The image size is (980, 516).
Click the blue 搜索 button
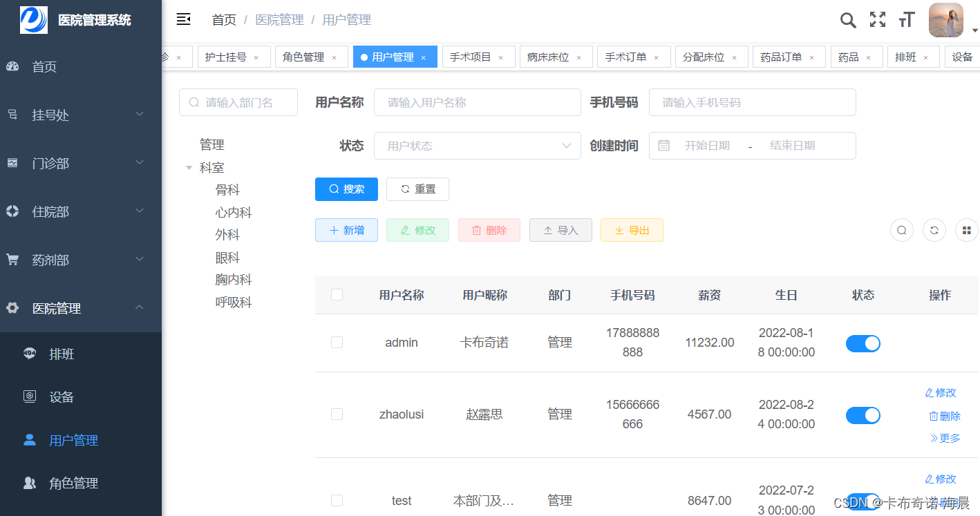tap(346, 189)
